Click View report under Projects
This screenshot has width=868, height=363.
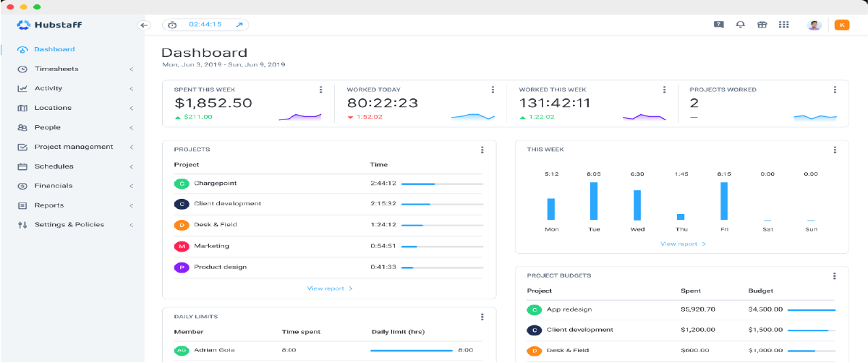pos(330,289)
